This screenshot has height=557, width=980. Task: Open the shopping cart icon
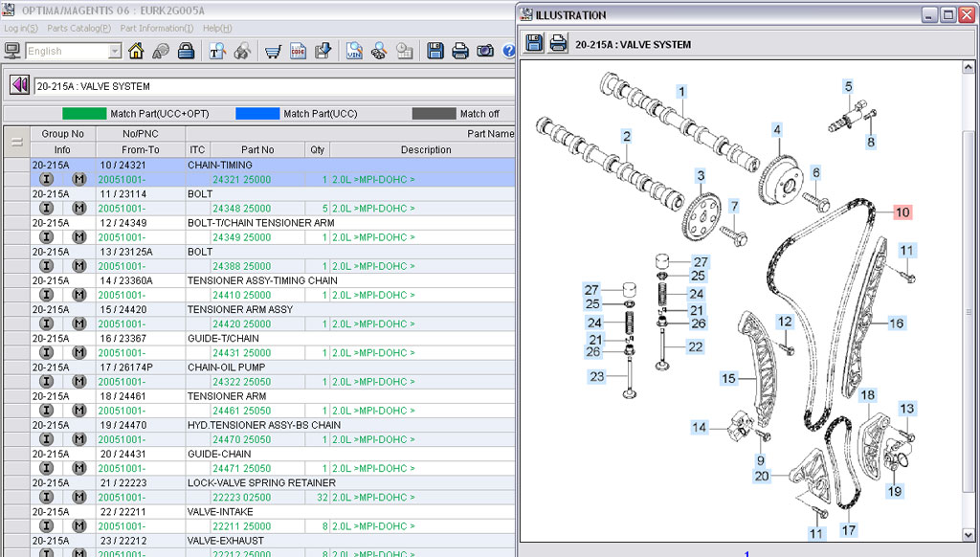coord(273,51)
